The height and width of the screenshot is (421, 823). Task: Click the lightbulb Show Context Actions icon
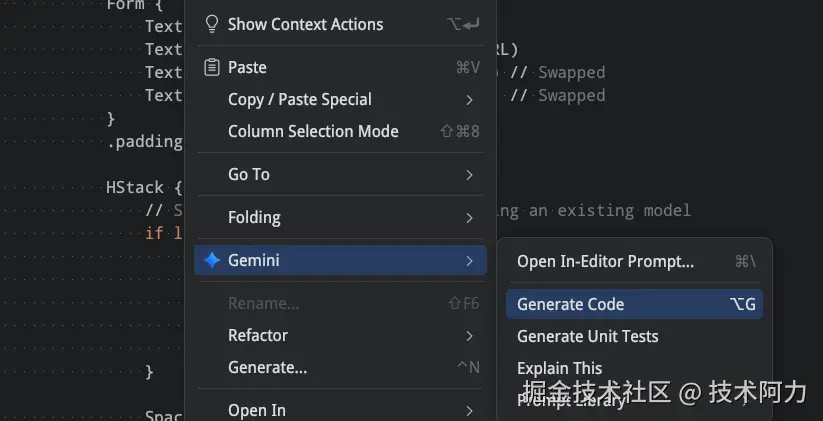[x=212, y=24]
